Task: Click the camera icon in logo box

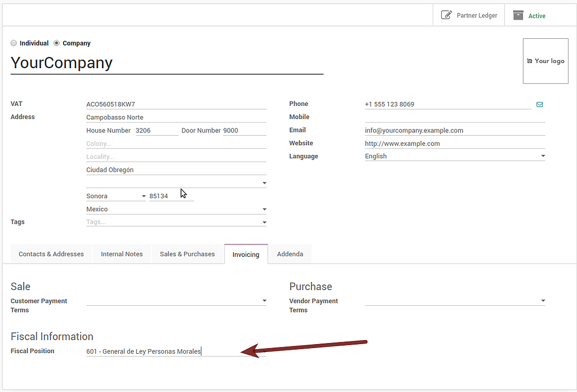Action: (529, 61)
